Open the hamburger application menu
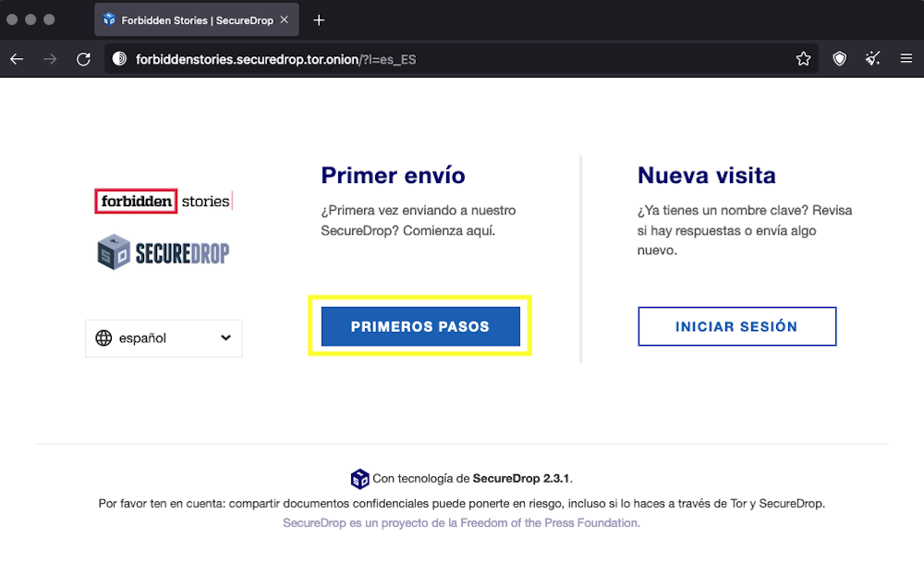924x576 pixels. (906, 59)
